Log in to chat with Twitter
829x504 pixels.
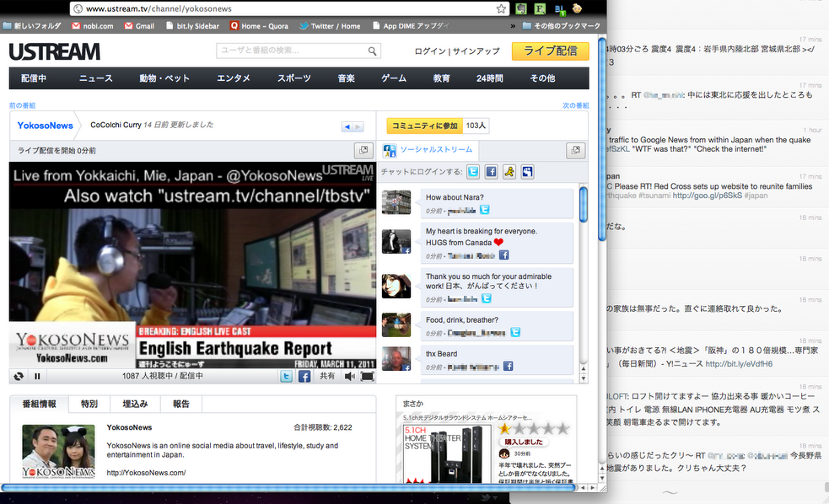click(x=473, y=172)
